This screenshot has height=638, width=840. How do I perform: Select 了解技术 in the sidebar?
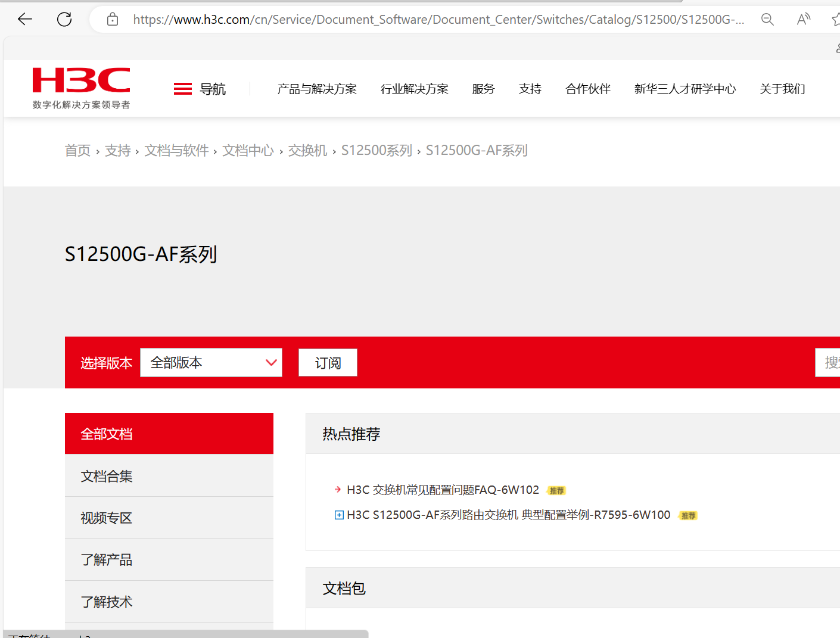[x=169, y=602]
